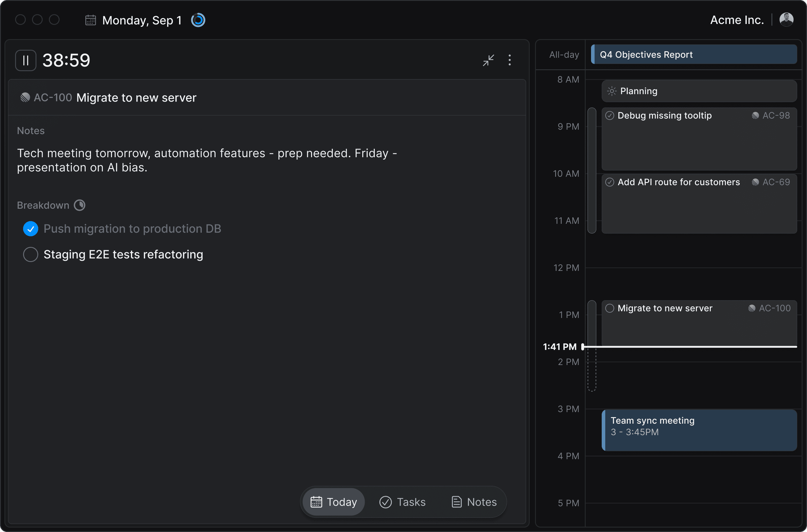The height and width of the screenshot is (532, 807).
Task: Open the Acme Inc. profile avatar
Action: click(787, 19)
